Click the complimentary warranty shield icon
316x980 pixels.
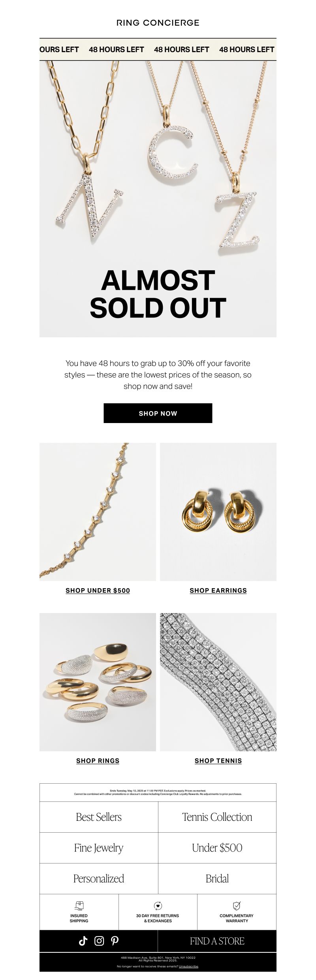click(x=237, y=906)
